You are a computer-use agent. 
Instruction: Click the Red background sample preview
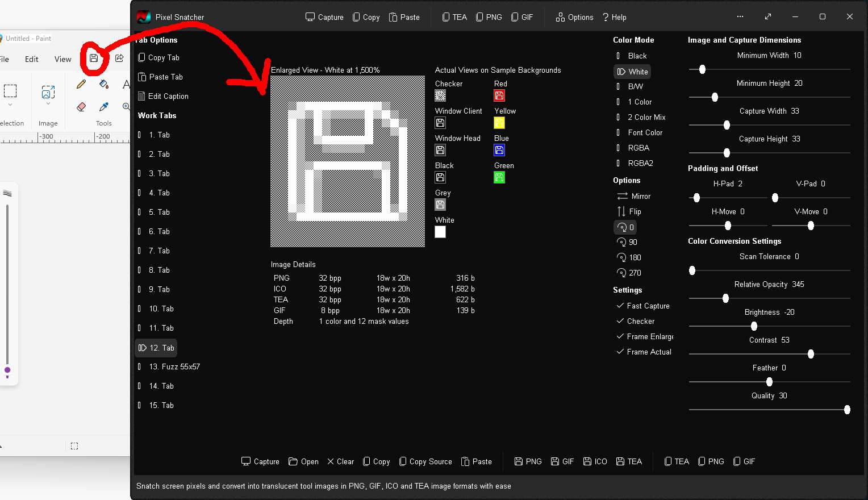499,95
